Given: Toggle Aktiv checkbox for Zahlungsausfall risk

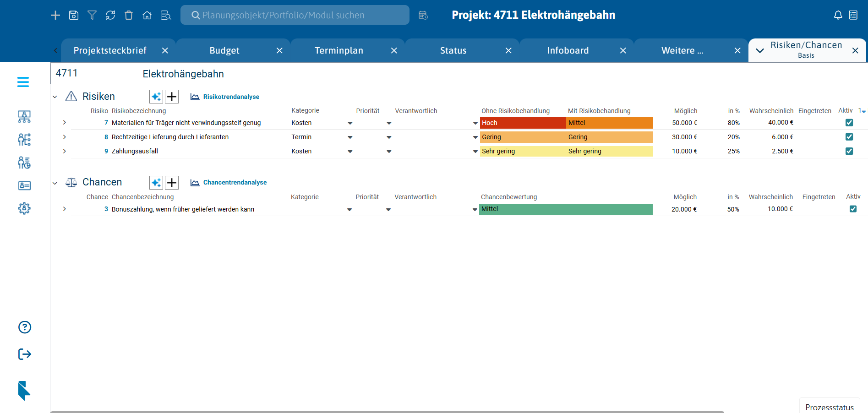Looking at the screenshot, I should [849, 151].
